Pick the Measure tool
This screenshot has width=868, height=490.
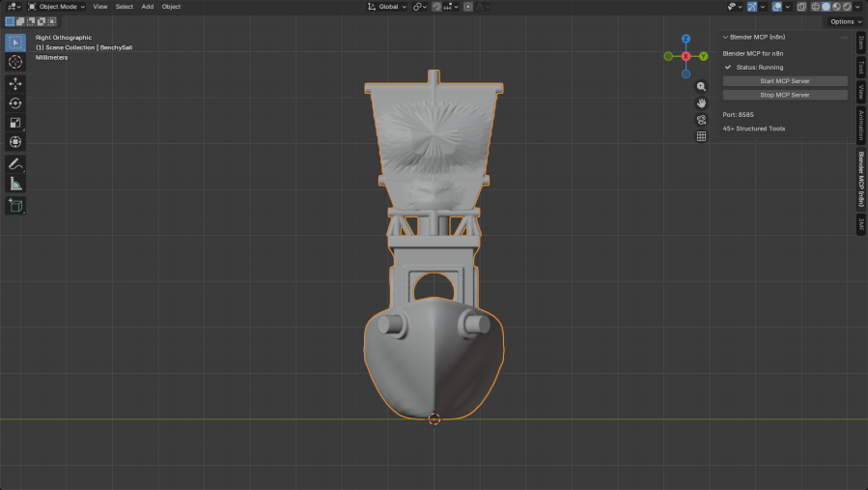click(x=14, y=184)
